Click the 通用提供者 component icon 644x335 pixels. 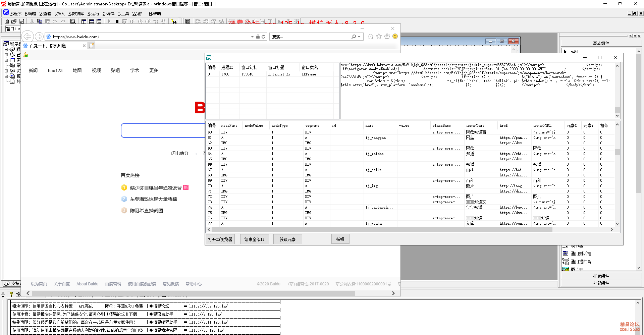click(x=566, y=262)
